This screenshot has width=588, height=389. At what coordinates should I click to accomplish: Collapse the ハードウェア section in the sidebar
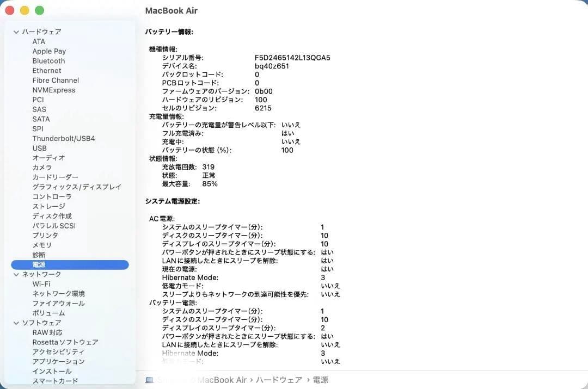16,32
